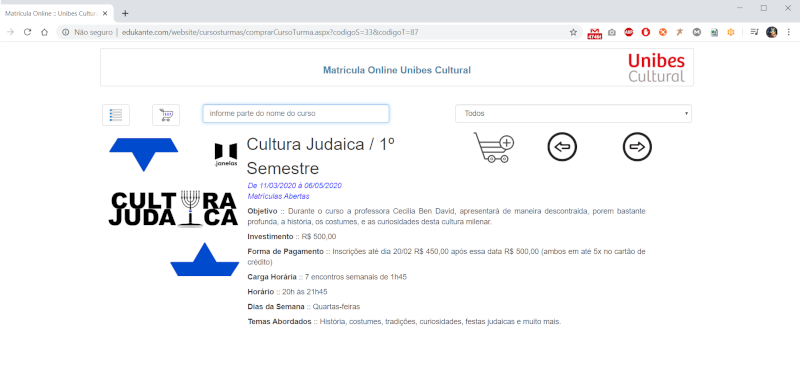
Task: Click the orange gear extension icon
Action: [731, 32]
